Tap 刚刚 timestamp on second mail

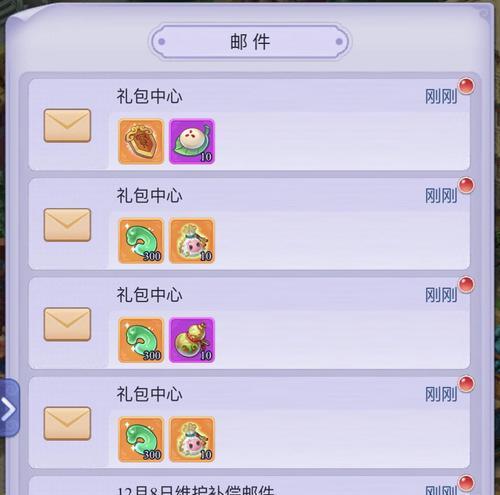click(441, 196)
